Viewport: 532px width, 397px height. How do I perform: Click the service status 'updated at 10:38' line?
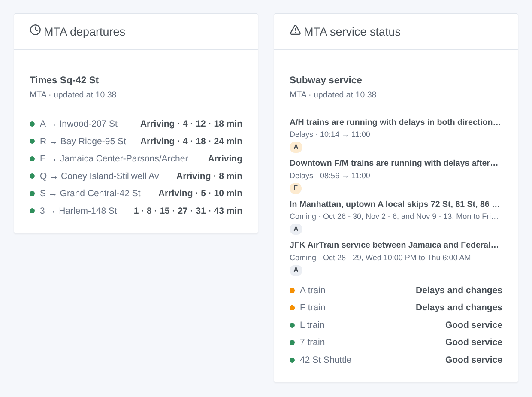(333, 95)
